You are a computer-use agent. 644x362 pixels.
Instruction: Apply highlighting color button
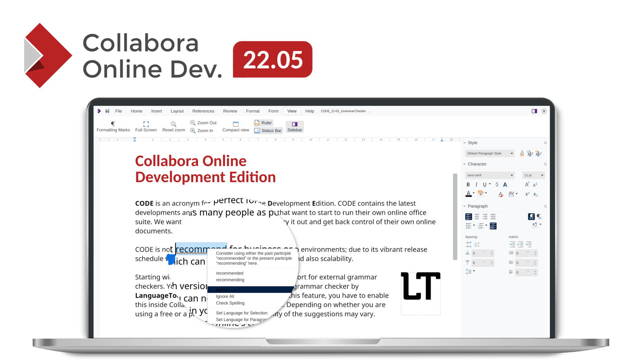click(x=480, y=193)
